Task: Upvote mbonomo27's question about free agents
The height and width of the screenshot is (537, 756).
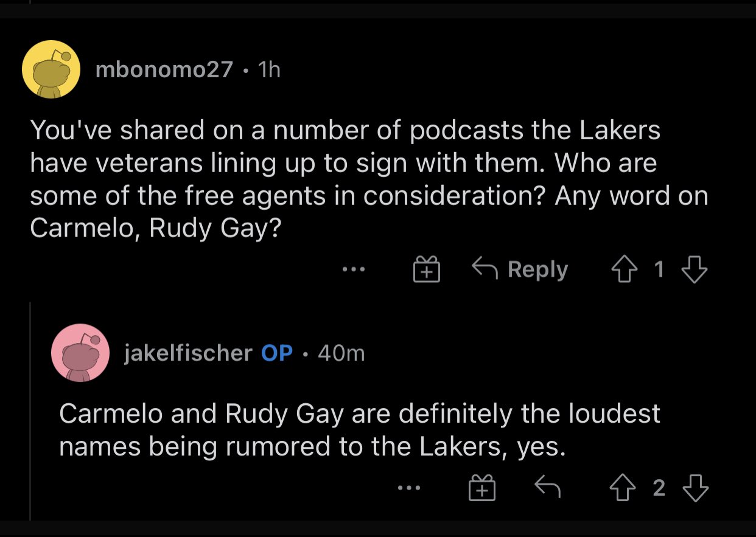Action: point(625,269)
